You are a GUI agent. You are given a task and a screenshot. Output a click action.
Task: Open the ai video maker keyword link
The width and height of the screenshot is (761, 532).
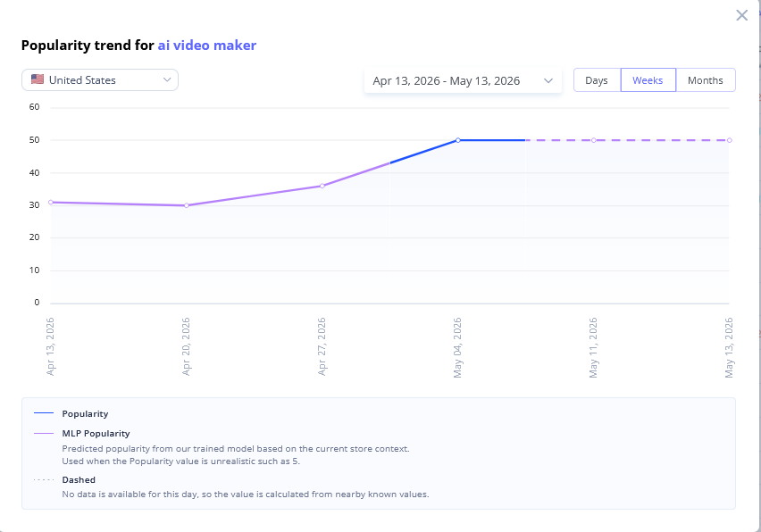click(x=206, y=46)
